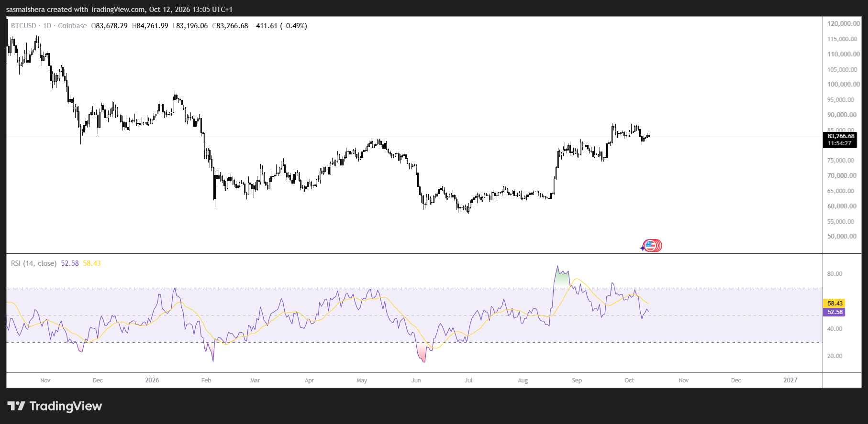Click the low value L83,196.06
The image size is (868, 424).
pyautogui.click(x=190, y=26)
